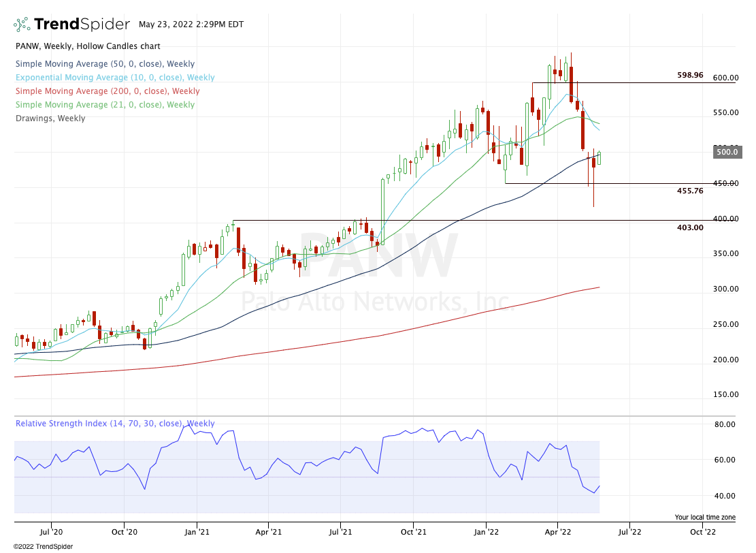Click the ©2022 TrendSpider copyright text

pyautogui.click(x=44, y=547)
